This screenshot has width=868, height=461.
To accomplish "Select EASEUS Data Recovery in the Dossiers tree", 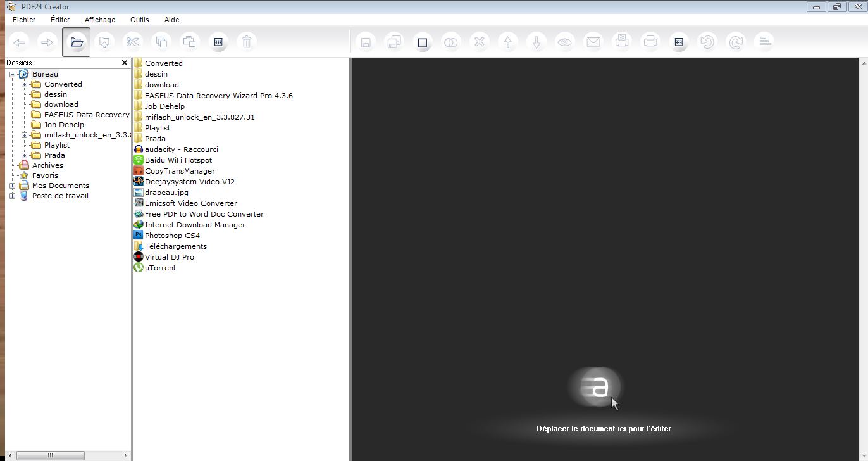I will point(87,115).
